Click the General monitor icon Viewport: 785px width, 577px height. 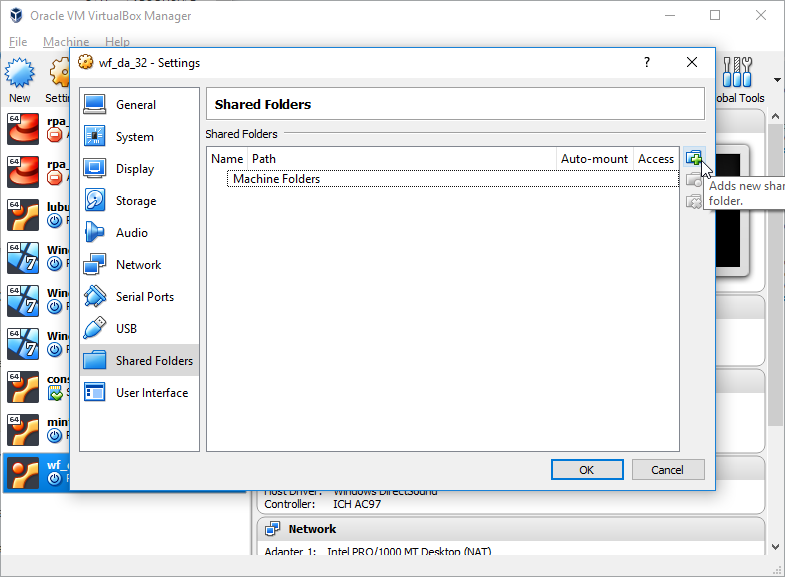pos(95,104)
